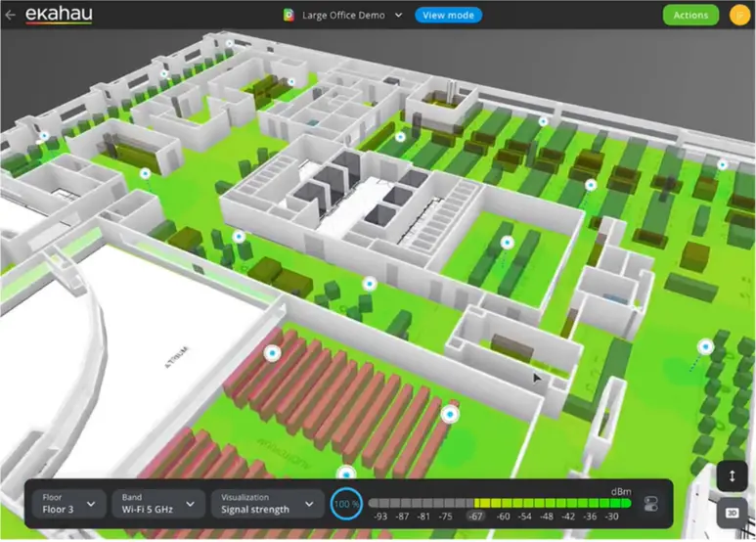Toggle the 3D view button
The height and width of the screenshot is (542, 756).
pyautogui.click(x=732, y=513)
